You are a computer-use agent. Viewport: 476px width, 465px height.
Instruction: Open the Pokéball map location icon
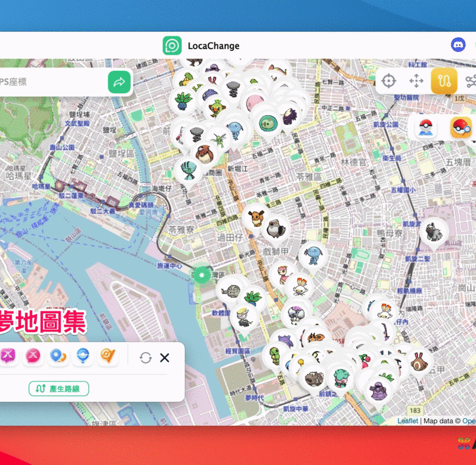424,127
